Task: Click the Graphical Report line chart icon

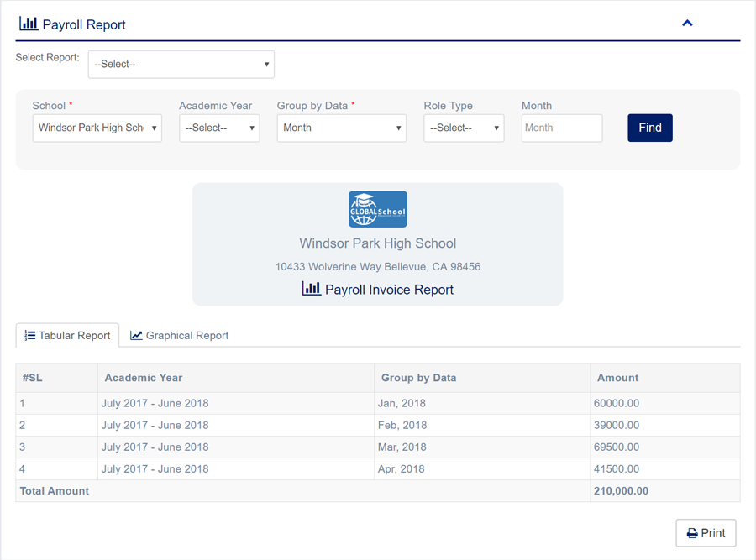Action: click(136, 336)
